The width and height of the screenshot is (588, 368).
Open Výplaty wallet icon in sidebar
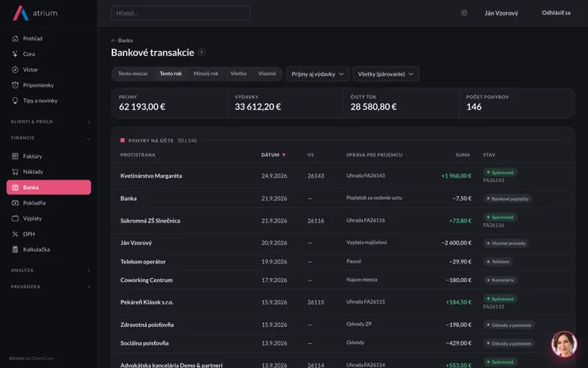[15, 218]
